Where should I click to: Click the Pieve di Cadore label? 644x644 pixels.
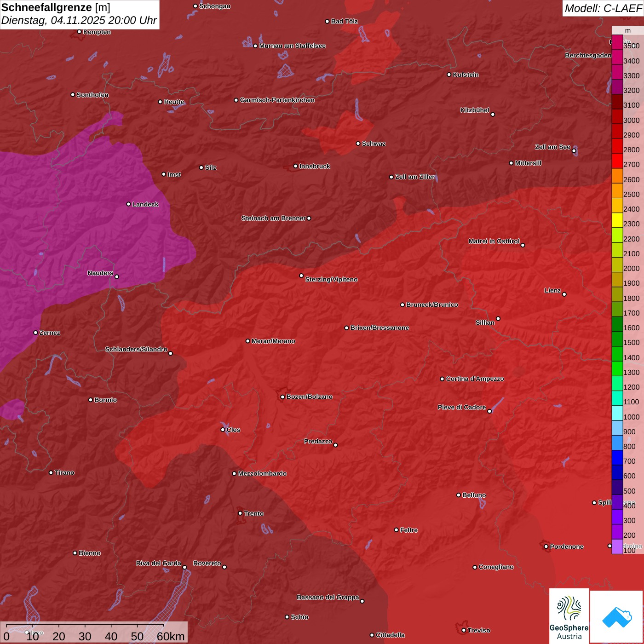point(462,407)
